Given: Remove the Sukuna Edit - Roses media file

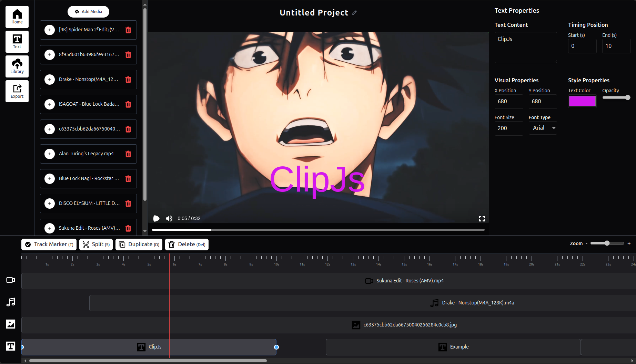Looking at the screenshot, I should [128, 228].
